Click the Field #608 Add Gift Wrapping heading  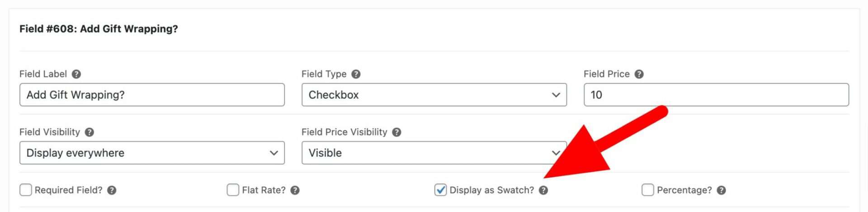pos(99,29)
